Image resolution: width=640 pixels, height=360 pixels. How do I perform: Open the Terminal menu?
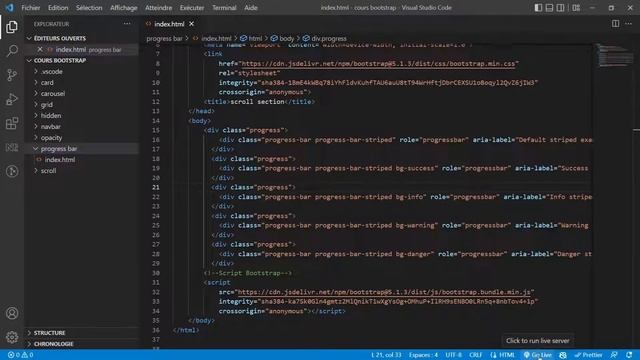(x=224, y=8)
